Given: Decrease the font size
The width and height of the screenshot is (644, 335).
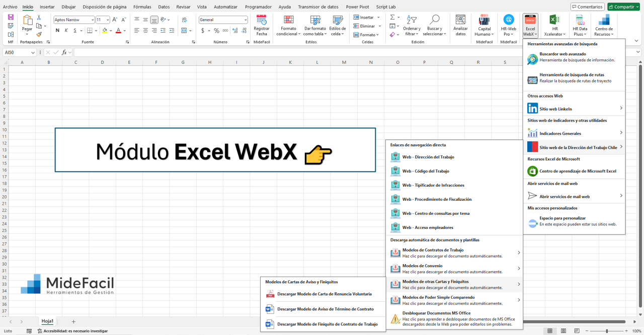Looking at the screenshot, I should tap(123, 20).
